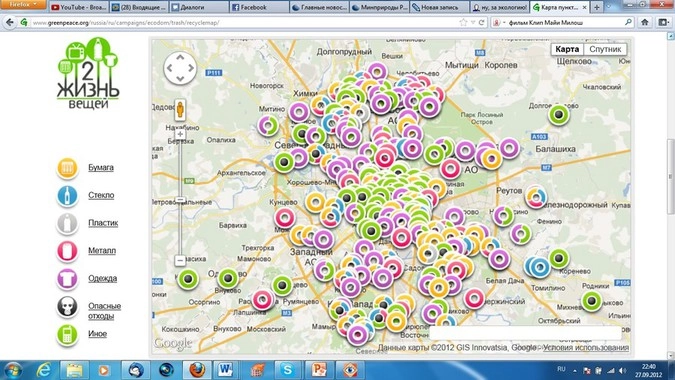This screenshot has width=675, height=380.
Task: Open Skype from the taskbar
Action: click(x=287, y=370)
